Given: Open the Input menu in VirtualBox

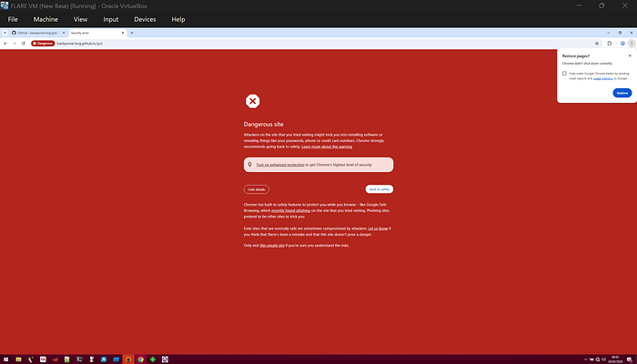Looking at the screenshot, I should 111,19.
